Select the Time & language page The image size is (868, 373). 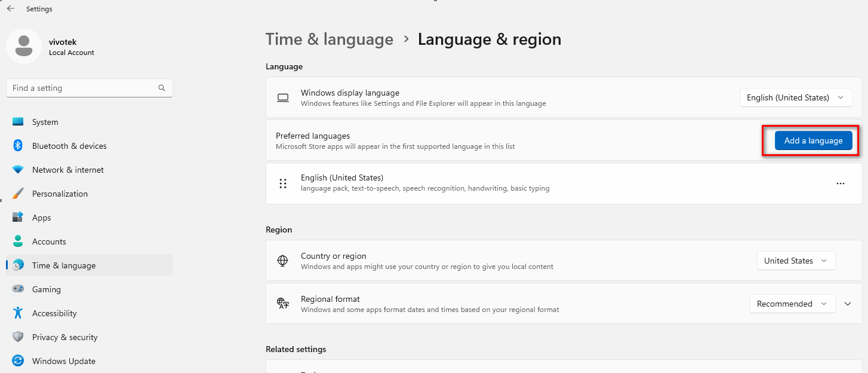coord(90,265)
